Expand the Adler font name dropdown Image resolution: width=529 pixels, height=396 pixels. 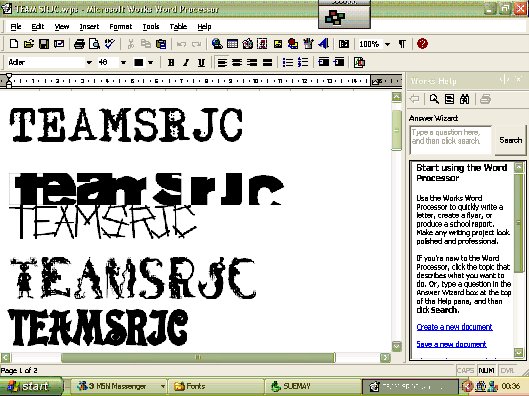89,62
